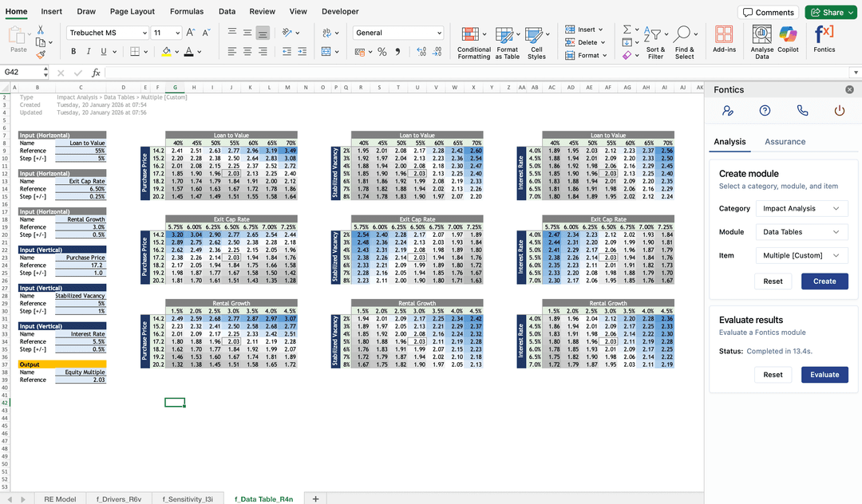Click the Increase Font Size icon
Viewport: 862px width, 504px height.
tap(190, 33)
